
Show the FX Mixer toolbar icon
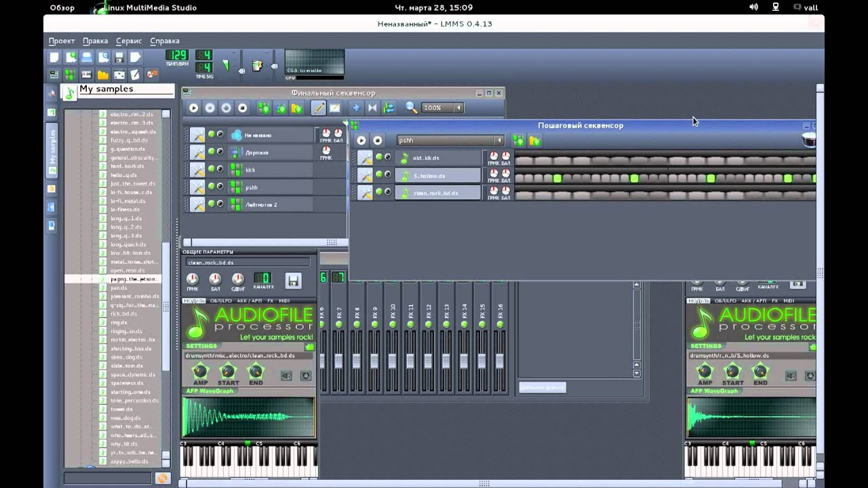pos(119,75)
